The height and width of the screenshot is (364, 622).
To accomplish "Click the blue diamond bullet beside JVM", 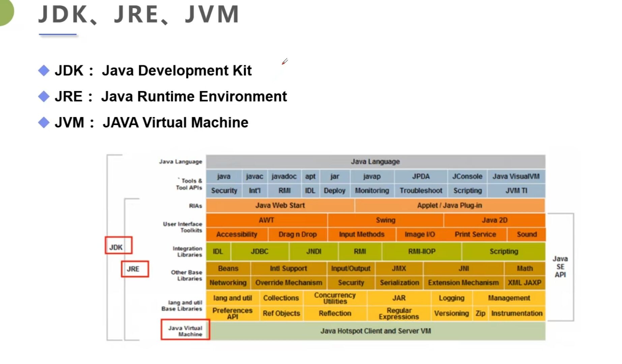I will click(44, 122).
